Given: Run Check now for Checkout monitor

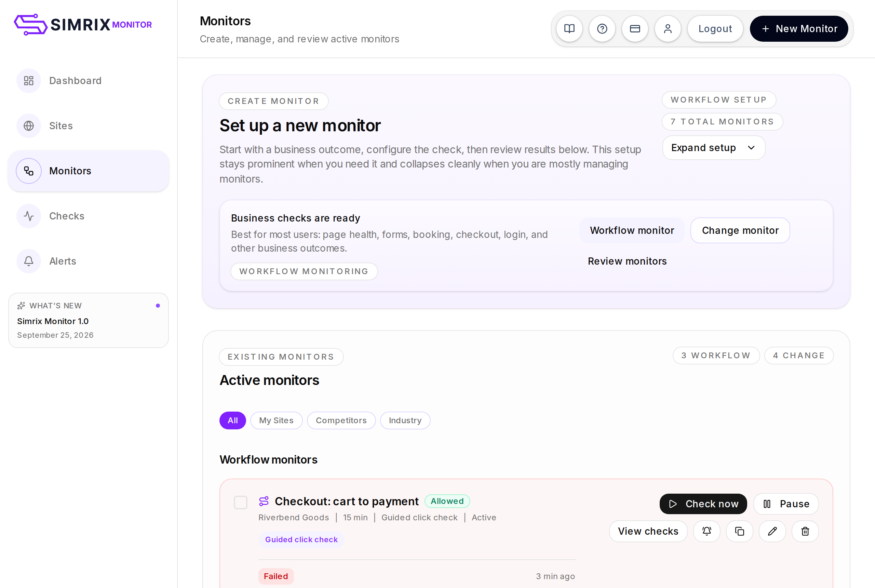Looking at the screenshot, I should coord(703,504).
